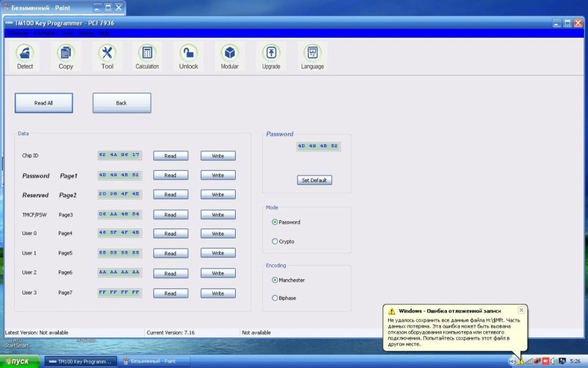Click the Detect toolbar icon
This screenshot has height=368, width=588.
click(25, 57)
